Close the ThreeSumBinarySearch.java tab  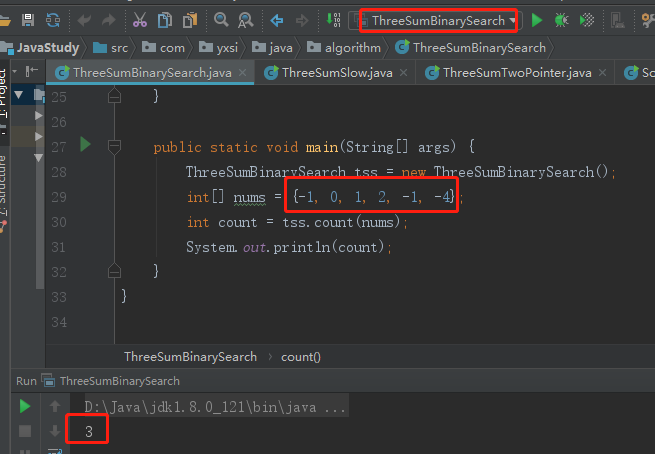[x=242, y=73]
